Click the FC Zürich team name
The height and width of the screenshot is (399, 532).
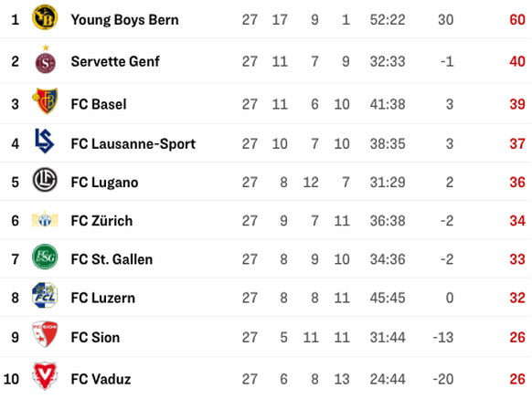[101, 221]
